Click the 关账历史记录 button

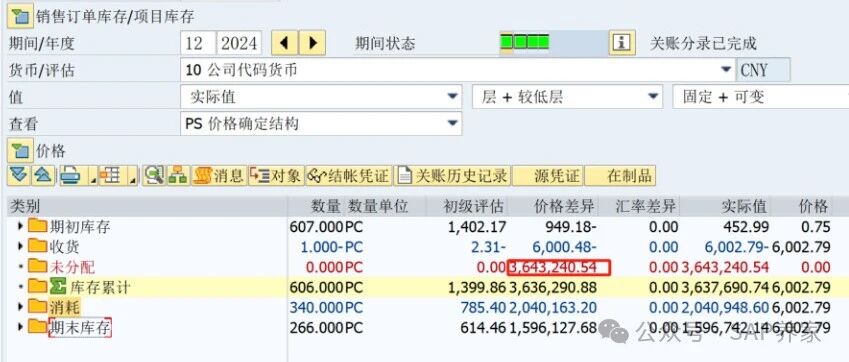click(452, 175)
